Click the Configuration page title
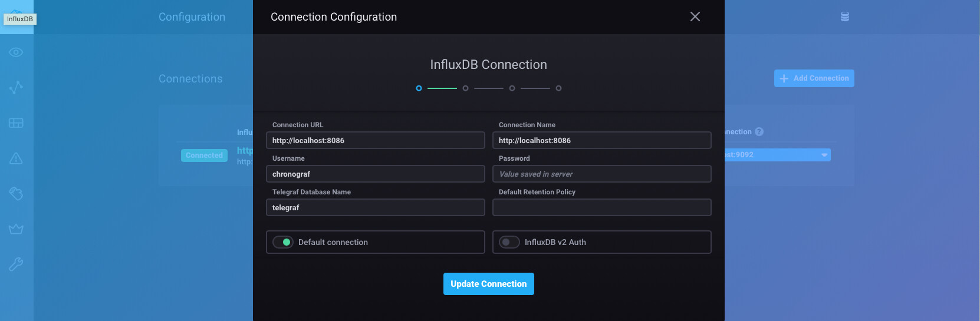This screenshot has width=980, height=321. coord(192,17)
